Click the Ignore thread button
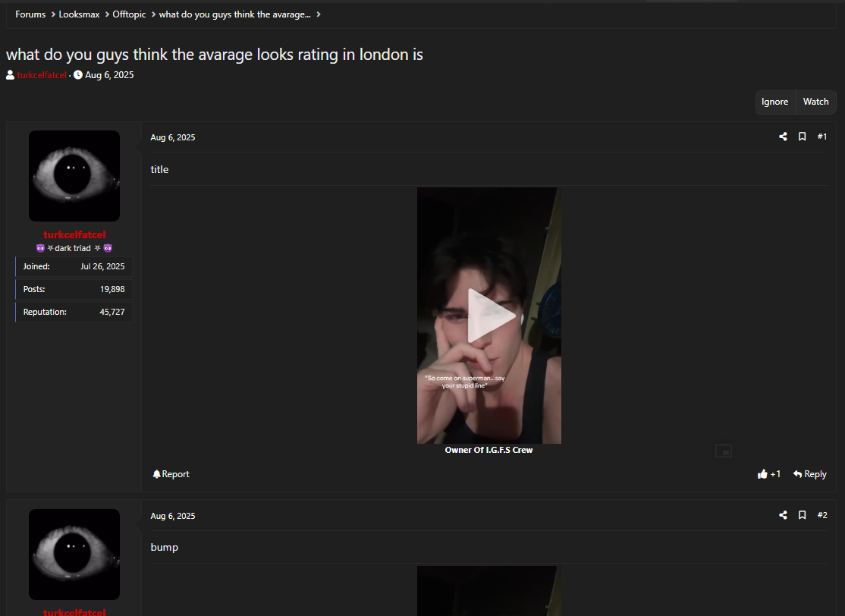 coord(774,102)
